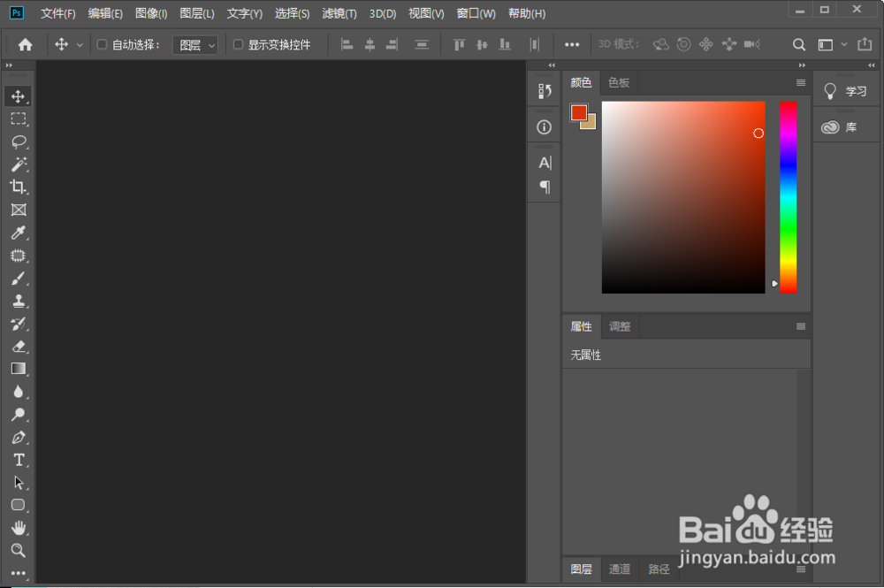Switch to the 路径 tab
Image resolution: width=884 pixels, height=588 pixels.
pos(659,569)
